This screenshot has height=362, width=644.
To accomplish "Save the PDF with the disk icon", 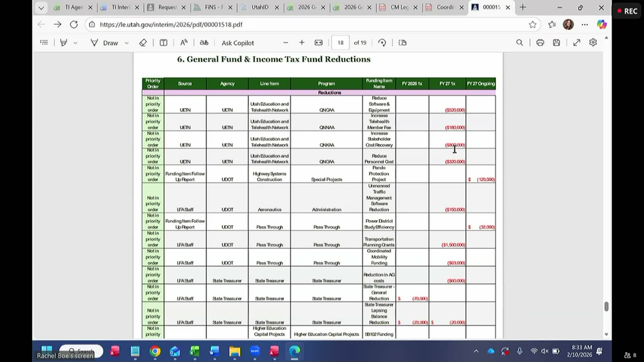I will [556, 43].
